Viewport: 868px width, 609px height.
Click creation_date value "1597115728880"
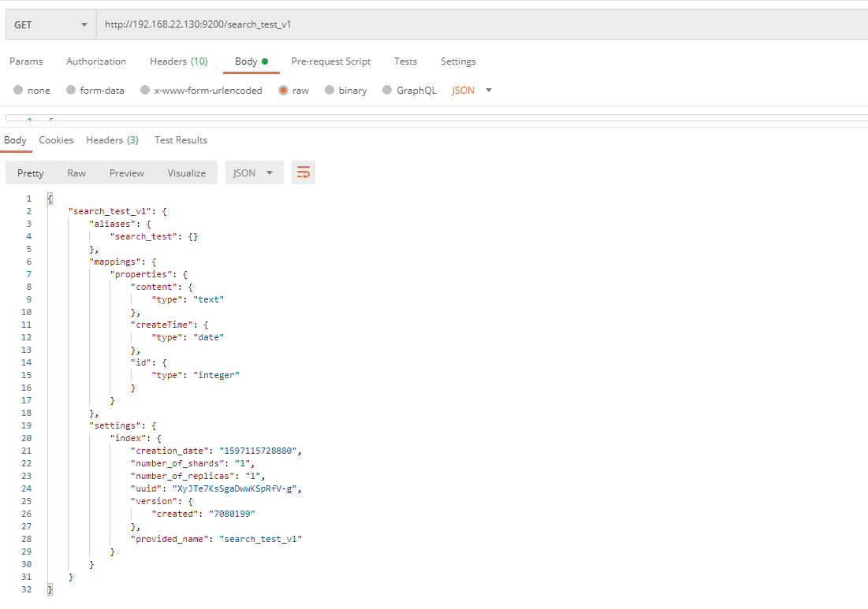coord(258,451)
